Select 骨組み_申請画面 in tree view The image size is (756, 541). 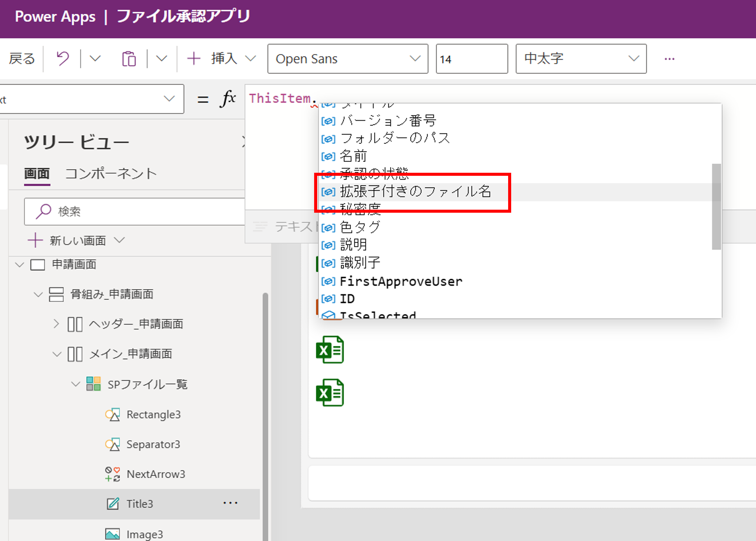point(112,294)
